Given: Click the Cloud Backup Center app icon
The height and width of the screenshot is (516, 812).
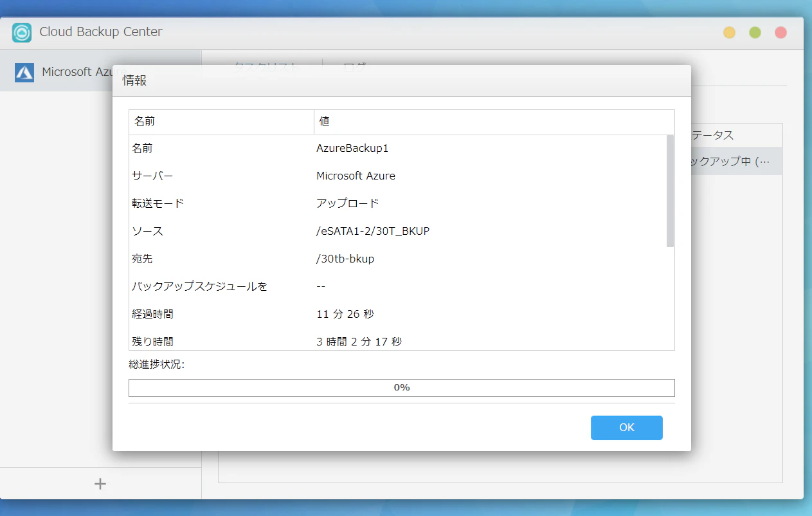Looking at the screenshot, I should [22, 32].
